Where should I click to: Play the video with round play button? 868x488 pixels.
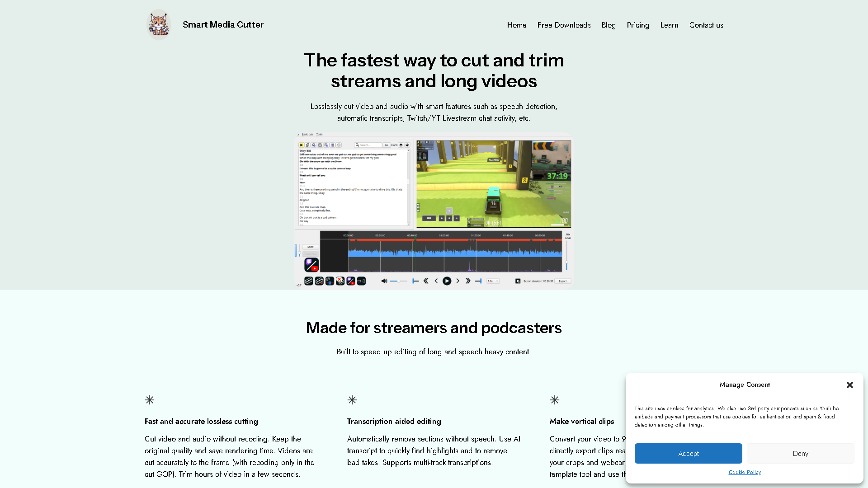tap(447, 281)
